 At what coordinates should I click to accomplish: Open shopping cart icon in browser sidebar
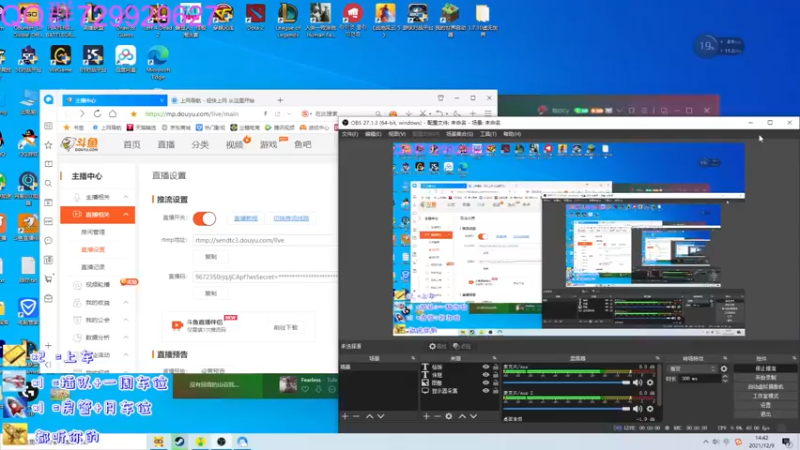pos(48,279)
